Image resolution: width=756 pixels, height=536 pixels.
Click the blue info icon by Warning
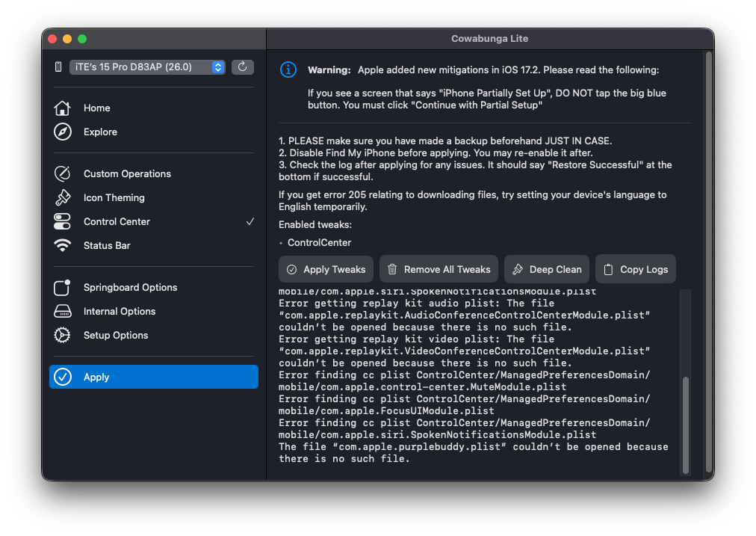[x=288, y=70]
